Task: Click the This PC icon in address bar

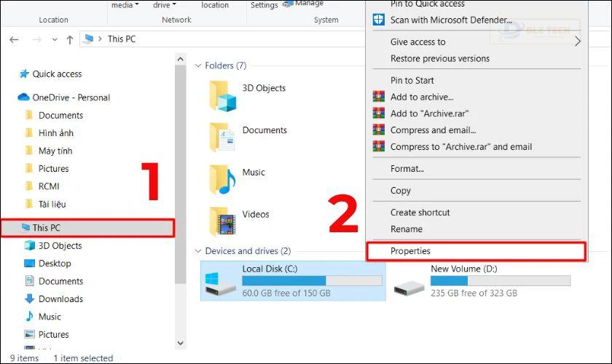Action: tap(89, 39)
